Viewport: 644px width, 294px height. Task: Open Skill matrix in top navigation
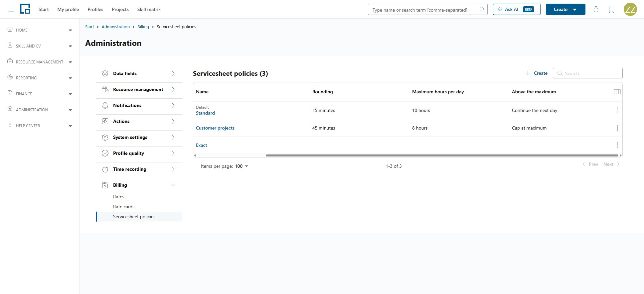tap(149, 9)
